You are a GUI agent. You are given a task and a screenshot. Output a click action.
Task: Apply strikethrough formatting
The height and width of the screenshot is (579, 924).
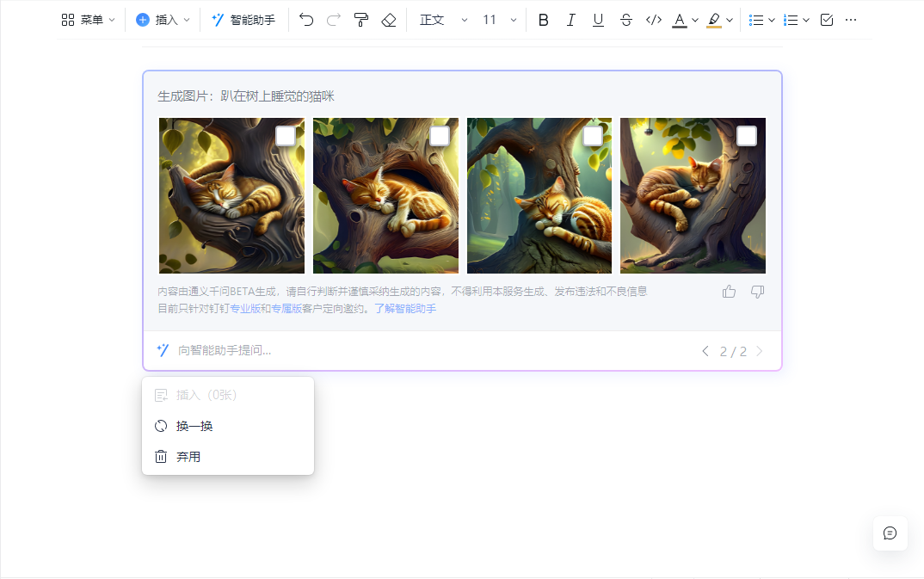tap(625, 19)
